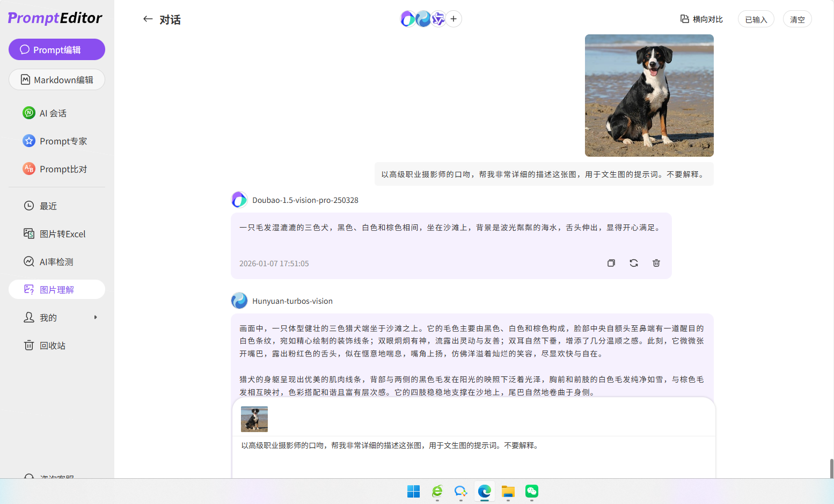The image size is (834, 504).
Task: Copy the Doubao model response
Action: tap(611, 263)
